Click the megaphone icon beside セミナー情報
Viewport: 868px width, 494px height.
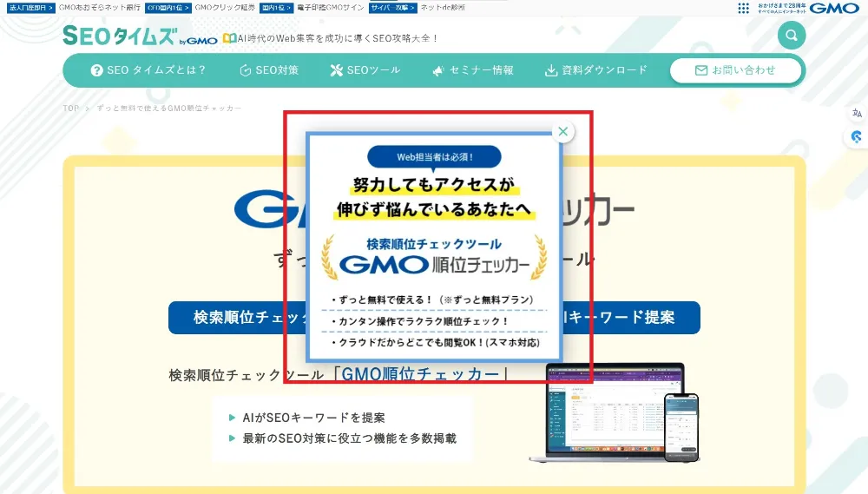438,71
